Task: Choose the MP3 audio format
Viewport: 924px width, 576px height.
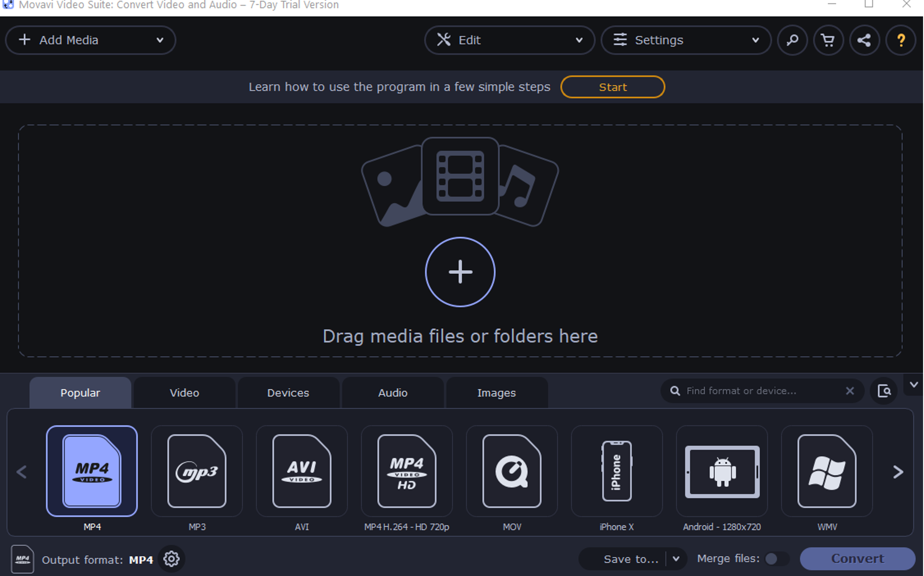Action: pos(197,471)
